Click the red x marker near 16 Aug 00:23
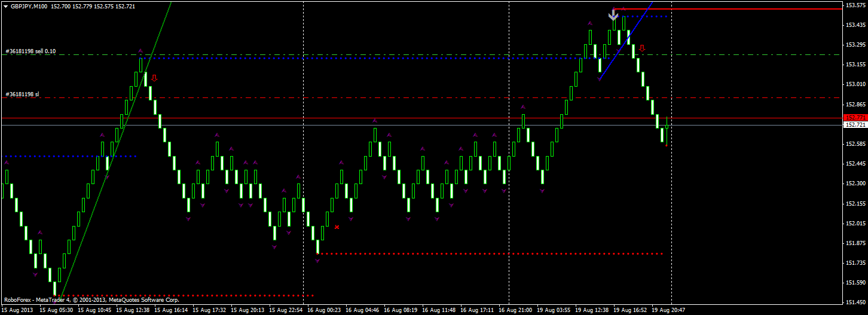This screenshot has width=868, height=315. tap(337, 227)
